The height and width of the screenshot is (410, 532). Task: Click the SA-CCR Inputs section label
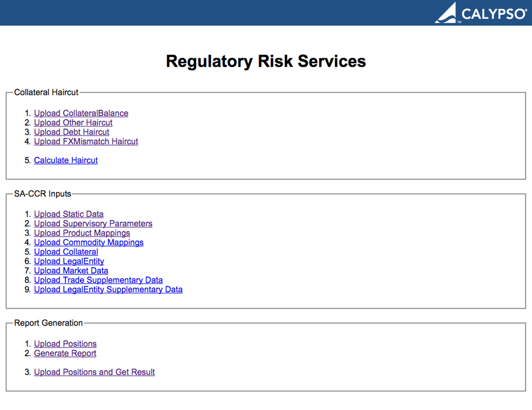pyautogui.click(x=43, y=194)
